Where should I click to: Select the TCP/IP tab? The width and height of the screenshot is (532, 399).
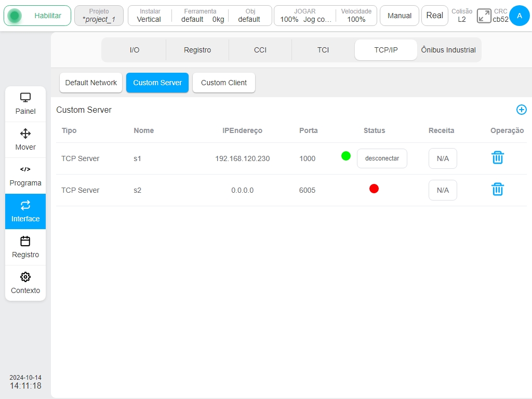pyautogui.click(x=386, y=50)
